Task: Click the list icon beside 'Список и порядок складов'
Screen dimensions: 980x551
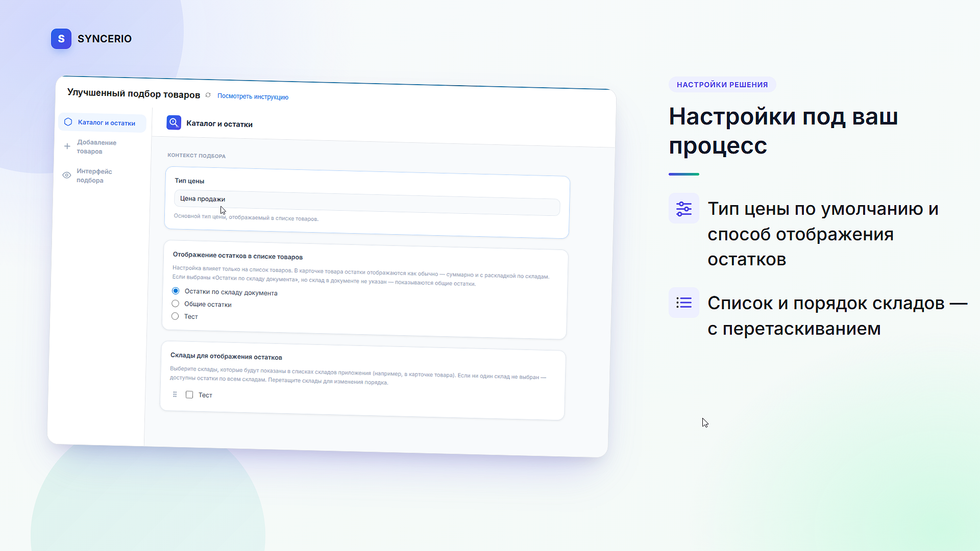Action: point(684,303)
